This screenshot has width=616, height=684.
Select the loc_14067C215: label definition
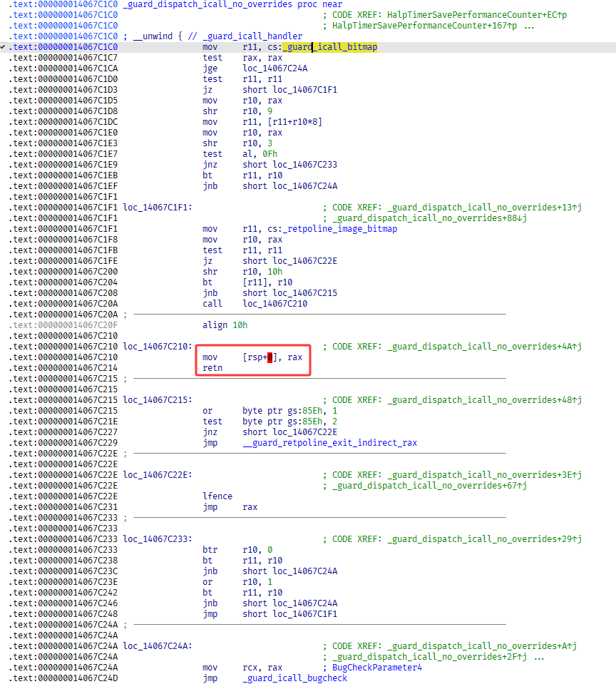[x=158, y=400]
